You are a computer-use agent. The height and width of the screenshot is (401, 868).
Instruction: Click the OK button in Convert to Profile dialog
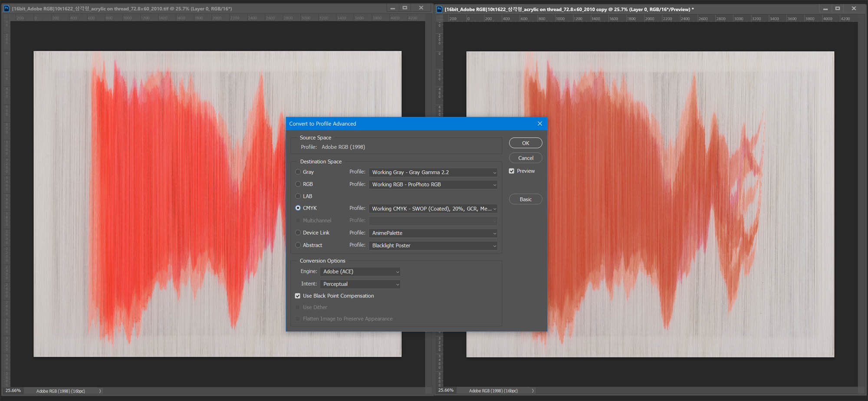click(x=526, y=143)
